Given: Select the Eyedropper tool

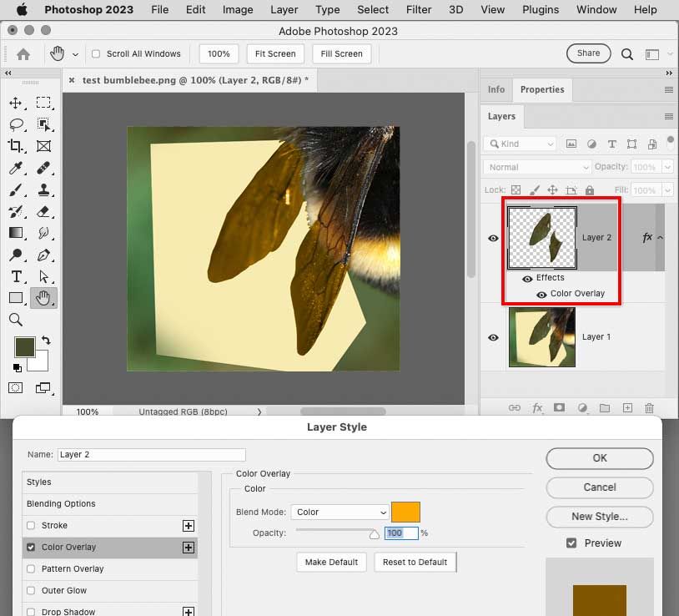Looking at the screenshot, I should [15, 168].
